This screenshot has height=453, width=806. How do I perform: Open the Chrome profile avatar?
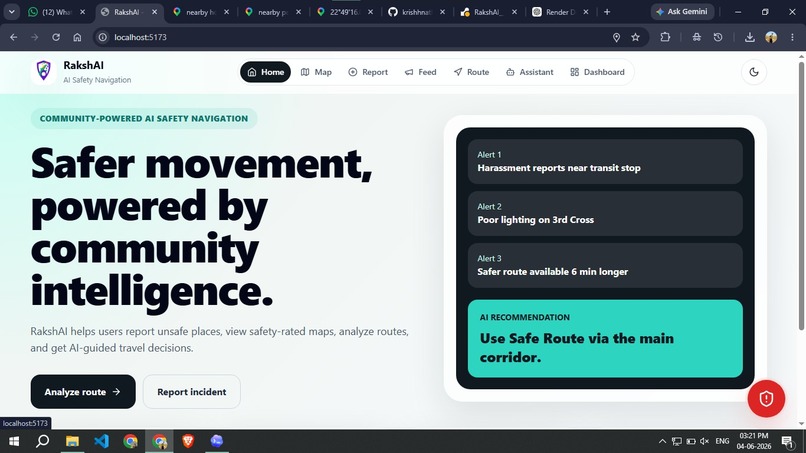(771, 37)
